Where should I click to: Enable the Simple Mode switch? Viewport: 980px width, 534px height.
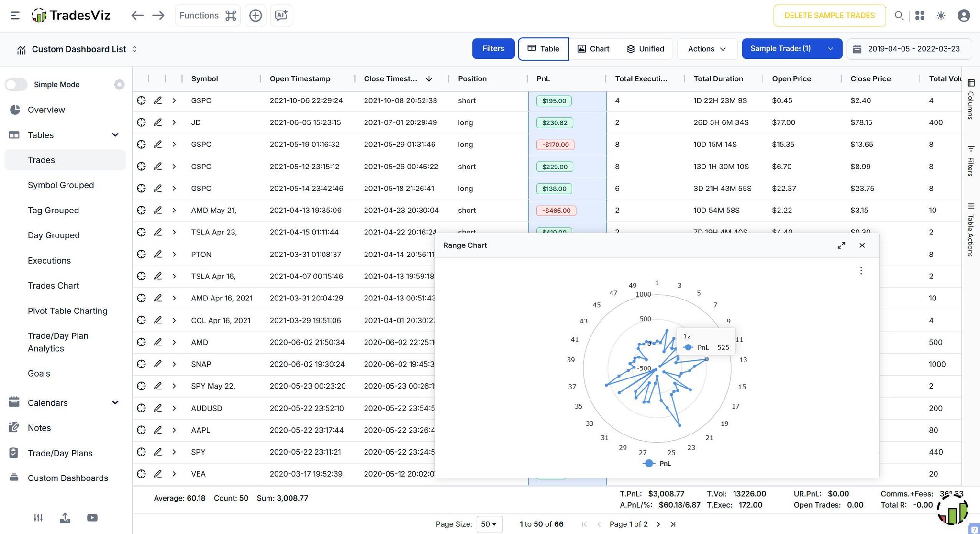click(16, 85)
